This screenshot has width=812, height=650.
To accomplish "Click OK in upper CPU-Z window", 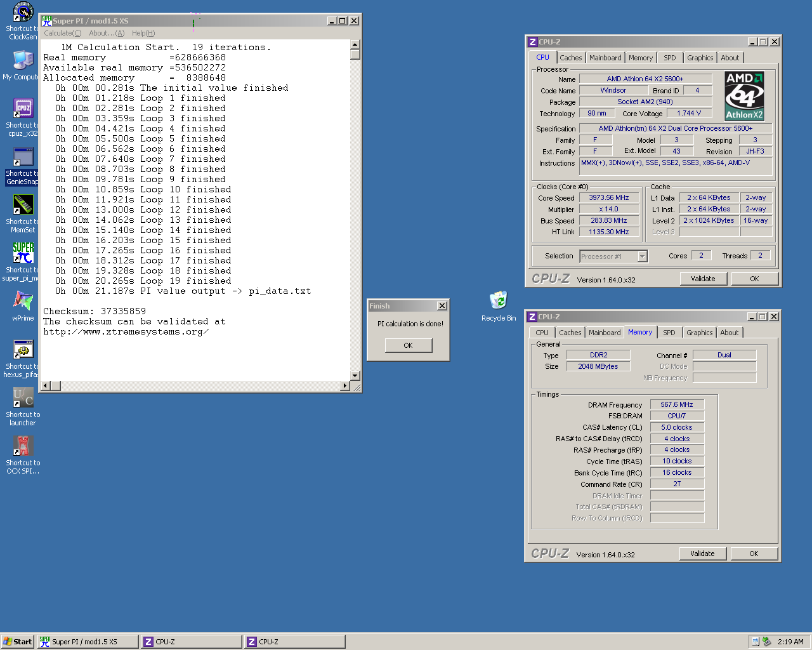I will pos(754,279).
